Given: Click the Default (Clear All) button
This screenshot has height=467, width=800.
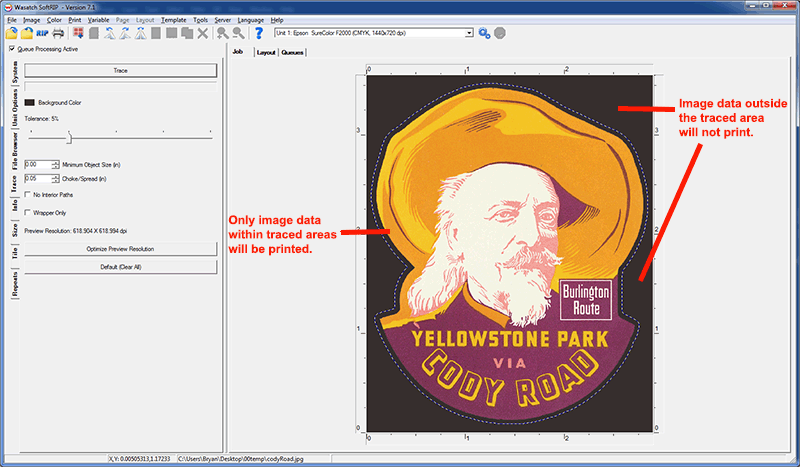Looking at the screenshot, I should (x=120, y=267).
